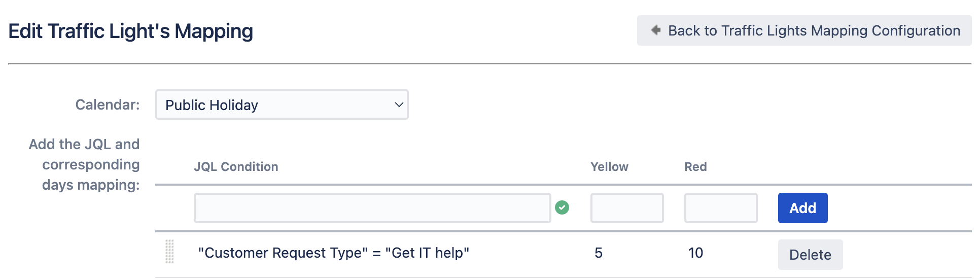980x280 pixels.
Task: Click the JQL Condition column header
Action: pyautogui.click(x=236, y=167)
